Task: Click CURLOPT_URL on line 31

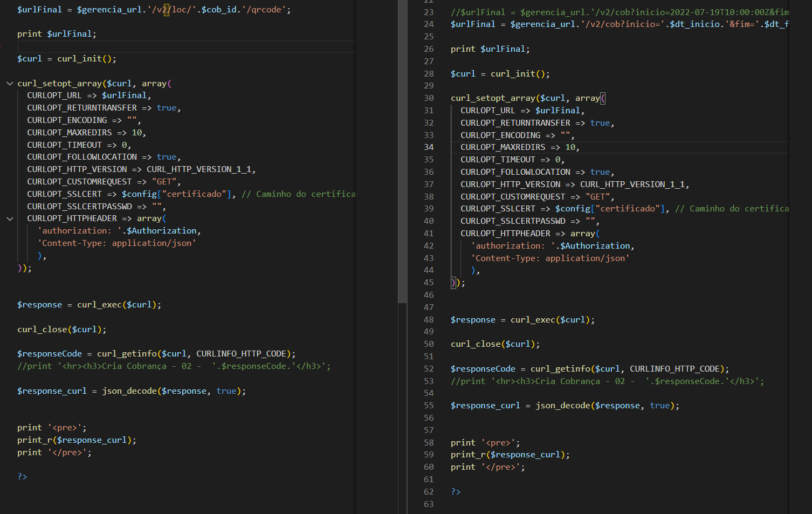Action: [x=487, y=111]
